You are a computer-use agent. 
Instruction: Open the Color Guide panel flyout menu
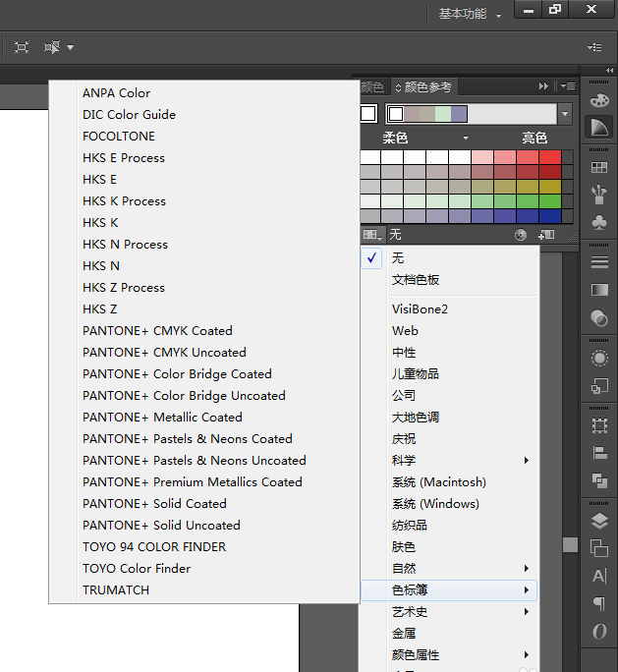pos(568,86)
